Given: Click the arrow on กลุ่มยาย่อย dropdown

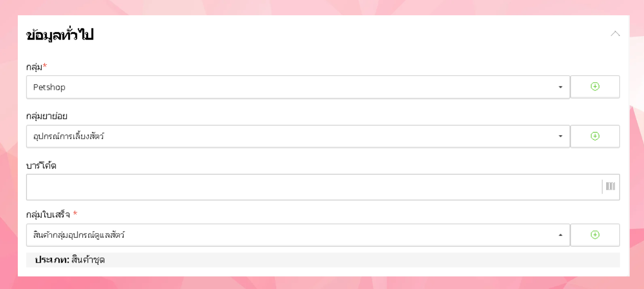Looking at the screenshot, I should (x=560, y=136).
